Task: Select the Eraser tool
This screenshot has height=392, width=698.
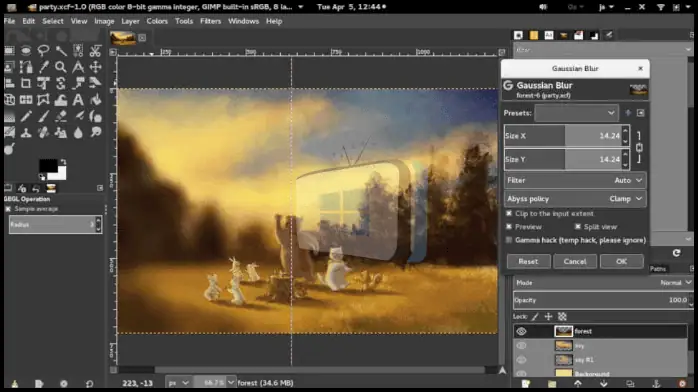Action: pos(61,116)
